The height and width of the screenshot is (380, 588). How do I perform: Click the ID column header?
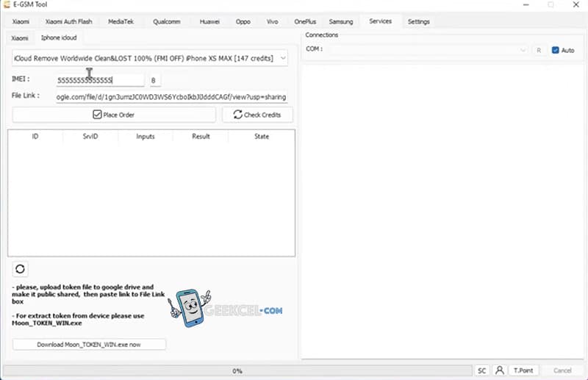[x=35, y=136]
